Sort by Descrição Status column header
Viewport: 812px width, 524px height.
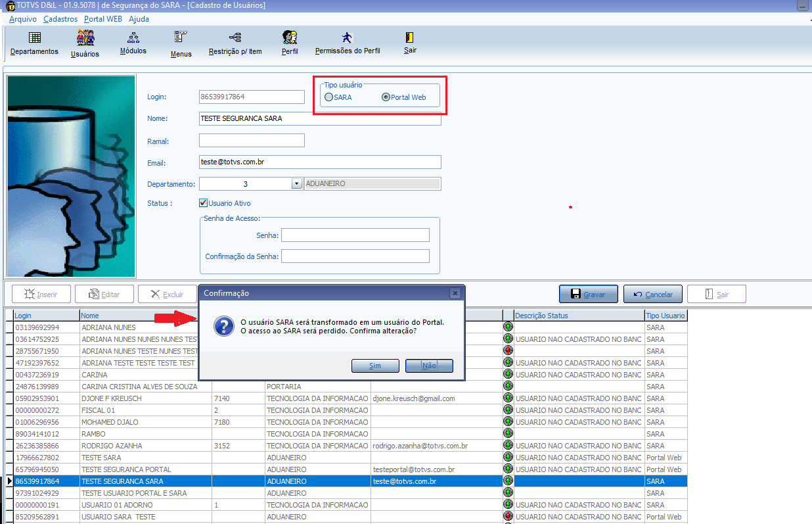click(579, 316)
